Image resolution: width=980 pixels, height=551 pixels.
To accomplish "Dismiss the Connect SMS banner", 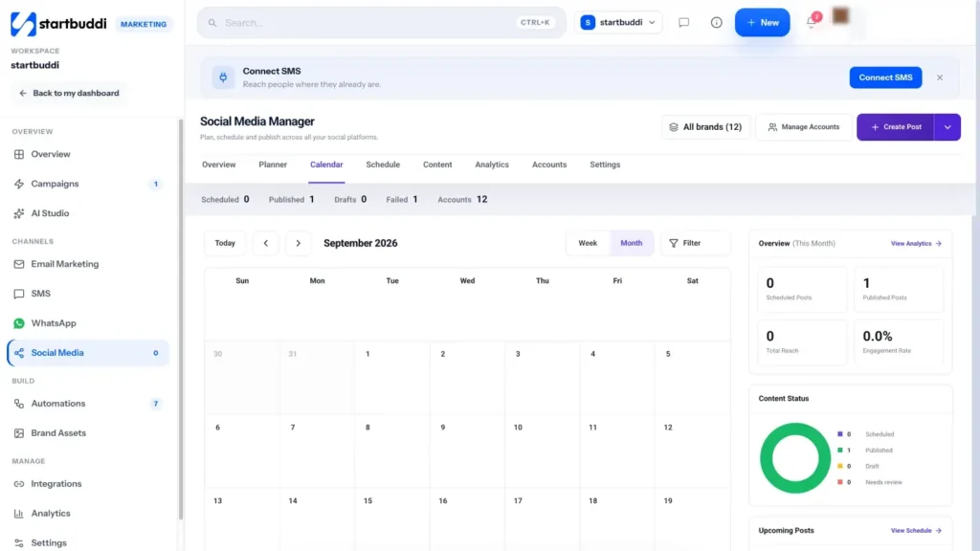I will [940, 77].
